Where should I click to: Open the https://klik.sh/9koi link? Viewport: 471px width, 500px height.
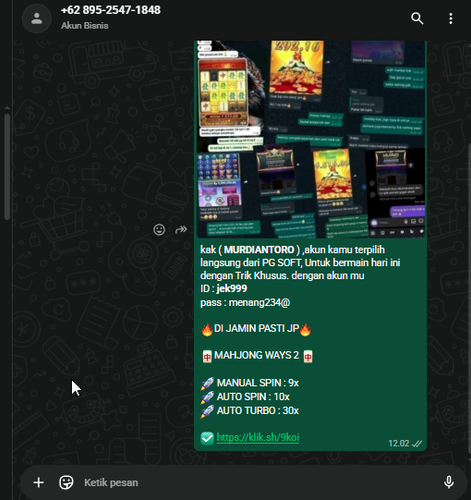tap(258, 437)
